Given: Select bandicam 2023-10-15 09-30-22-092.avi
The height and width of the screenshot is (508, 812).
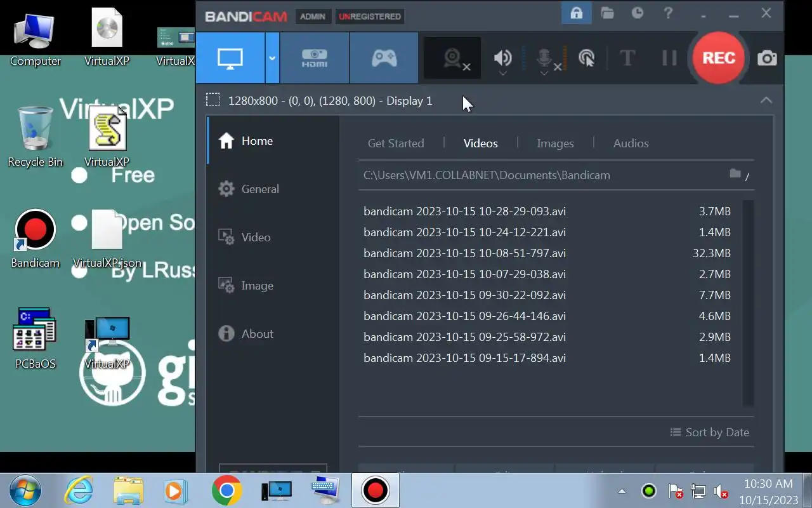Looking at the screenshot, I should tap(547, 295).
